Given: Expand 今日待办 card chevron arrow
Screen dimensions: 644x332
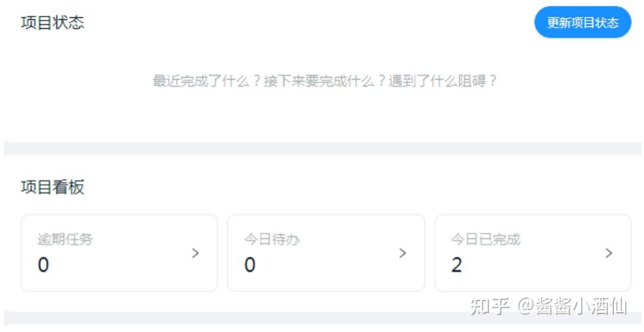Looking at the screenshot, I should [403, 253].
